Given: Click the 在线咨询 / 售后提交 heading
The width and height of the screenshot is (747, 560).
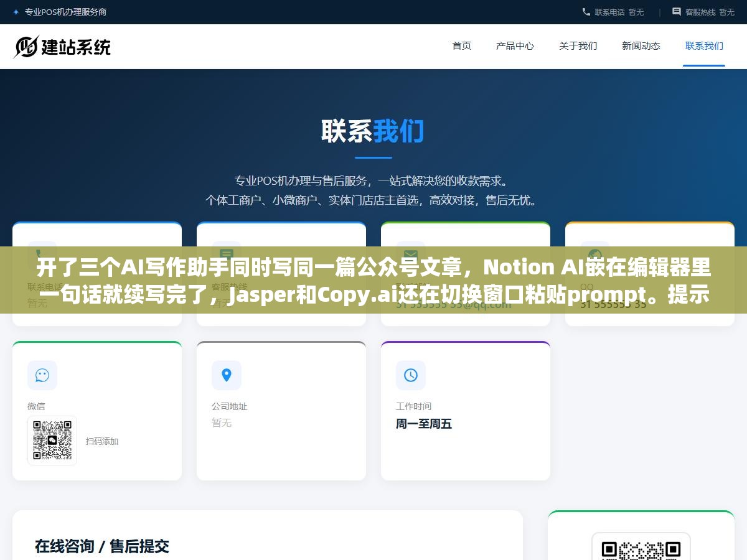Looking at the screenshot, I should (102, 546).
